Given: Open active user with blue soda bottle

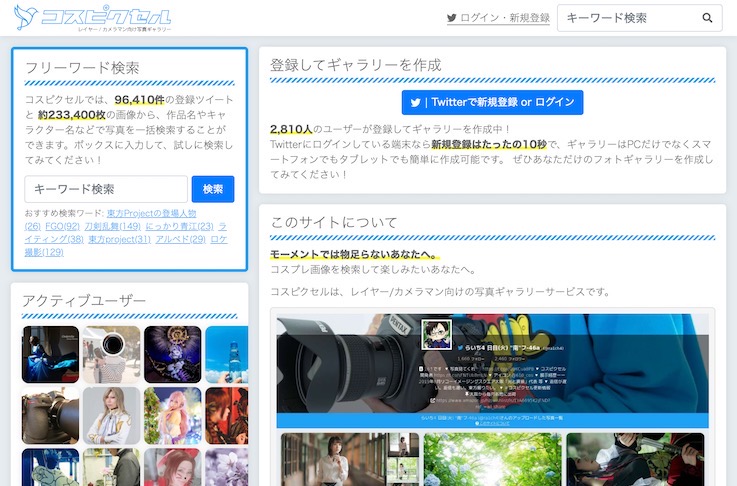Looking at the screenshot, I should [x=226, y=354].
